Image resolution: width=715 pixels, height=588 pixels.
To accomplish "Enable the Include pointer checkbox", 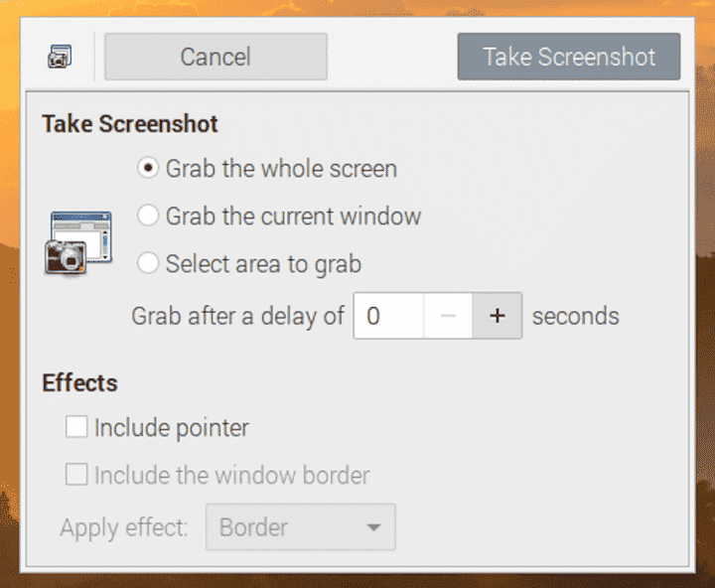I will pyautogui.click(x=75, y=428).
